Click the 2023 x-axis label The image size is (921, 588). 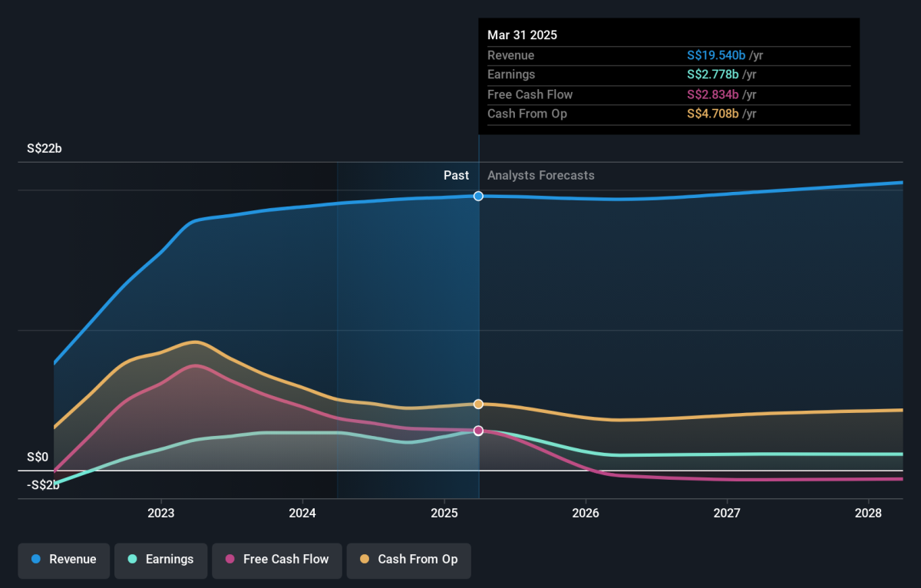(x=161, y=512)
